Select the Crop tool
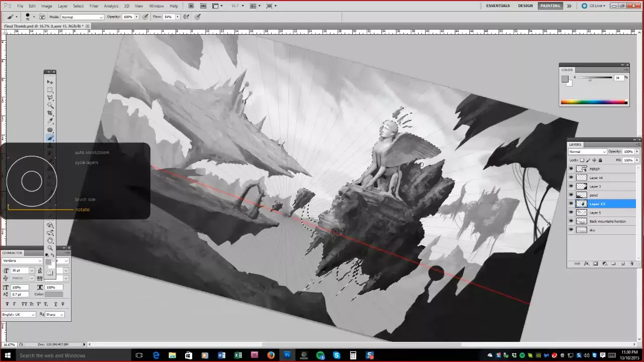Image resolution: width=644 pixels, height=362 pixels. (x=50, y=113)
